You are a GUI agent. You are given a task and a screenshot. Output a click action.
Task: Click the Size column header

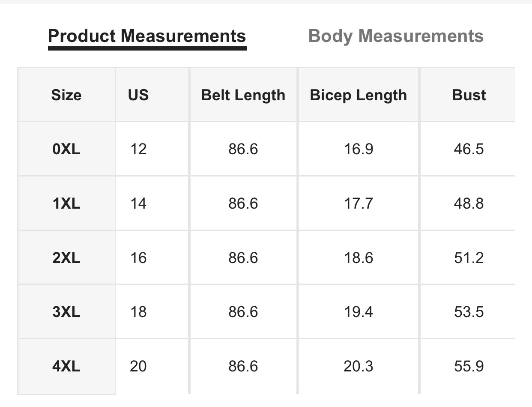pyautogui.click(x=66, y=95)
